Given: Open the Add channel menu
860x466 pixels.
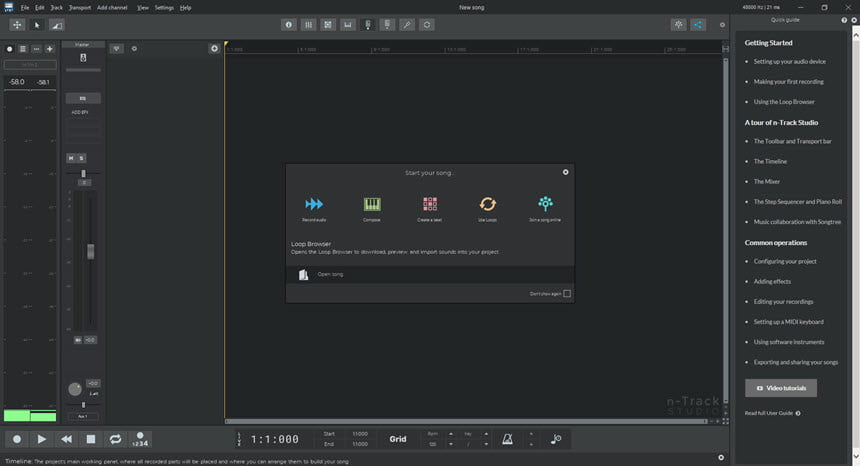Looking at the screenshot, I should (x=112, y=8).
